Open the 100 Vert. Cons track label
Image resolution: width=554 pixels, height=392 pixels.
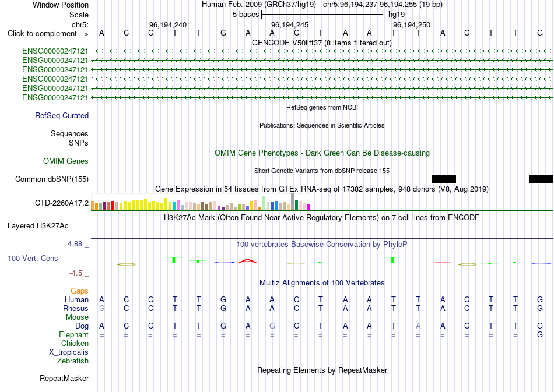click(x=33, y=258)
